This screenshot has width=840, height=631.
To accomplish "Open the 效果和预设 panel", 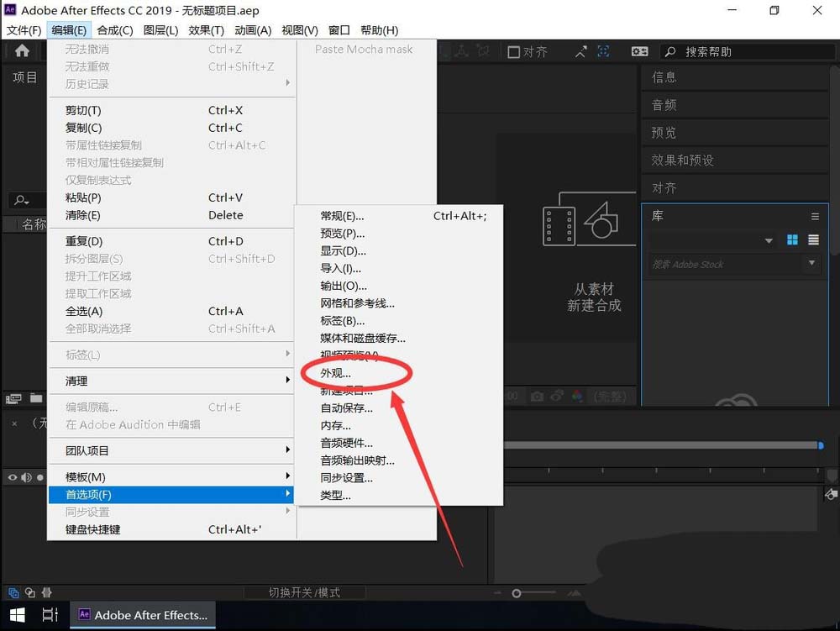I will point(682,160).
